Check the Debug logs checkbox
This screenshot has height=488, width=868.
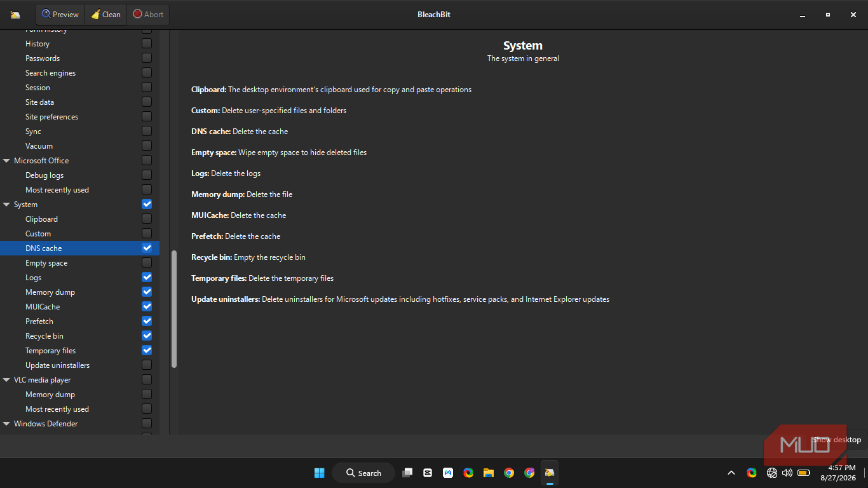[147, 175]
